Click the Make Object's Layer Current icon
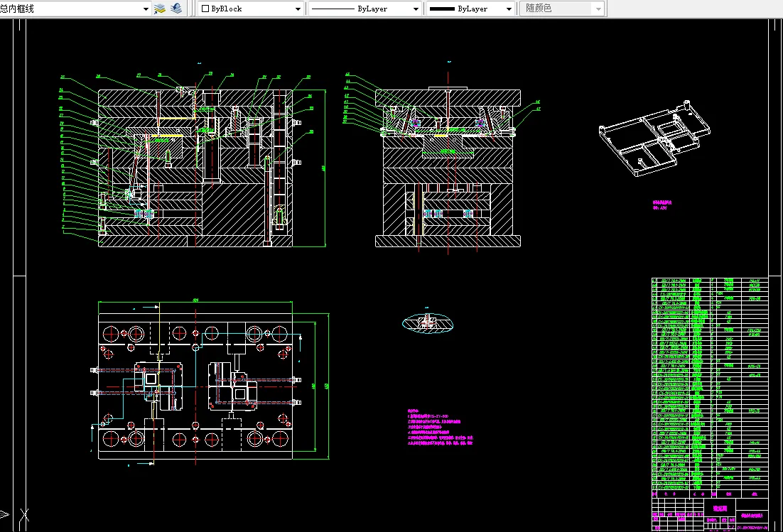Viewport: 783px width, 532px height. point(159,9)
